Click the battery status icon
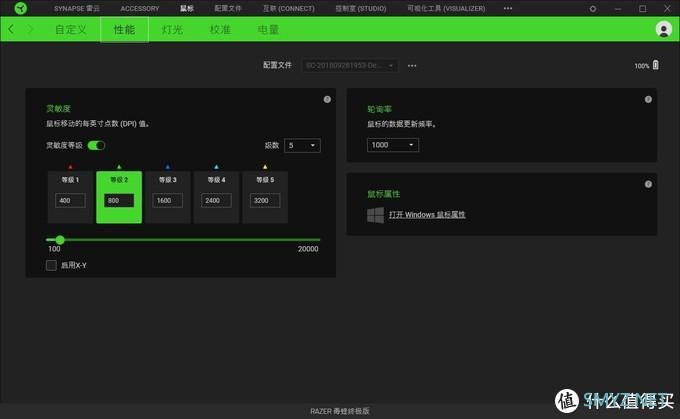 coord(656,65)
